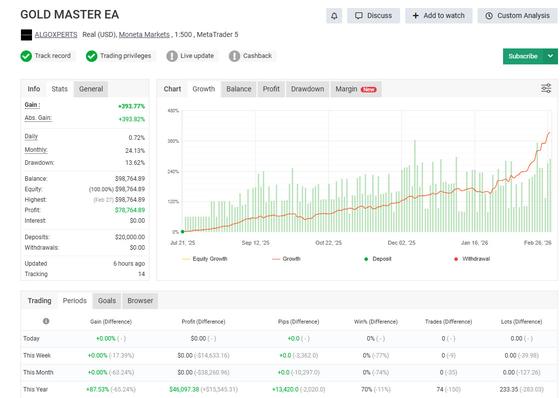Viewport: 560px width, 398px height.
Task: Click Add to watch button
Action: click(x=439, y=16)
